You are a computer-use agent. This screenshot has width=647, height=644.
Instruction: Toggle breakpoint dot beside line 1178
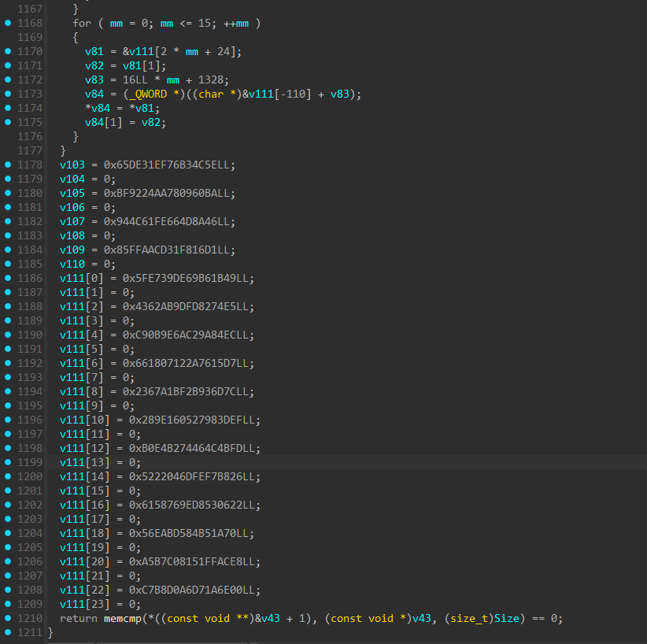(x=8, y=165)
